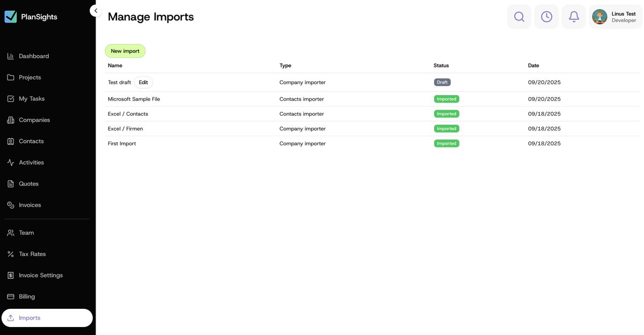Click the Draft status badge
Screen dimensions: 644x335
tap(442, 83)
